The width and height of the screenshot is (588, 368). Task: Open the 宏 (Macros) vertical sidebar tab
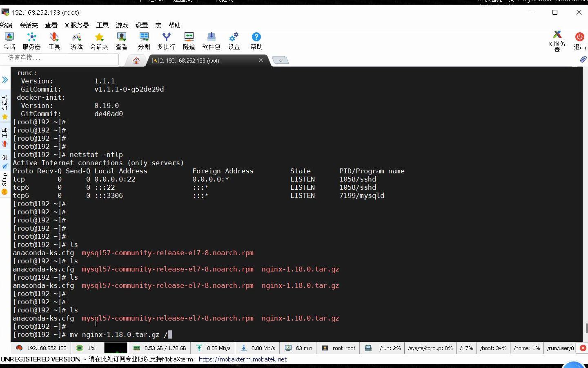click(x=5, y=162)
